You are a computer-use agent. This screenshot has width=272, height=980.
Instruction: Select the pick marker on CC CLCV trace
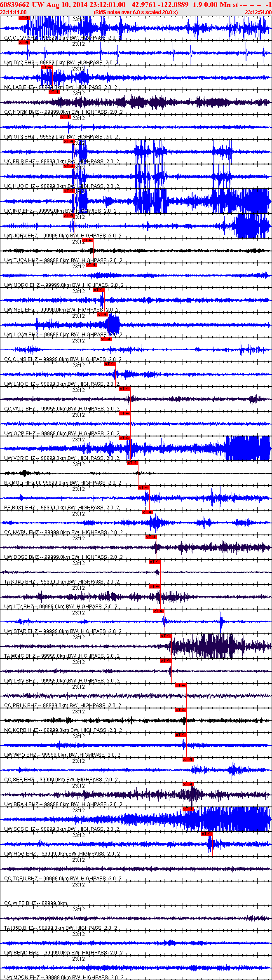(24, 18)
